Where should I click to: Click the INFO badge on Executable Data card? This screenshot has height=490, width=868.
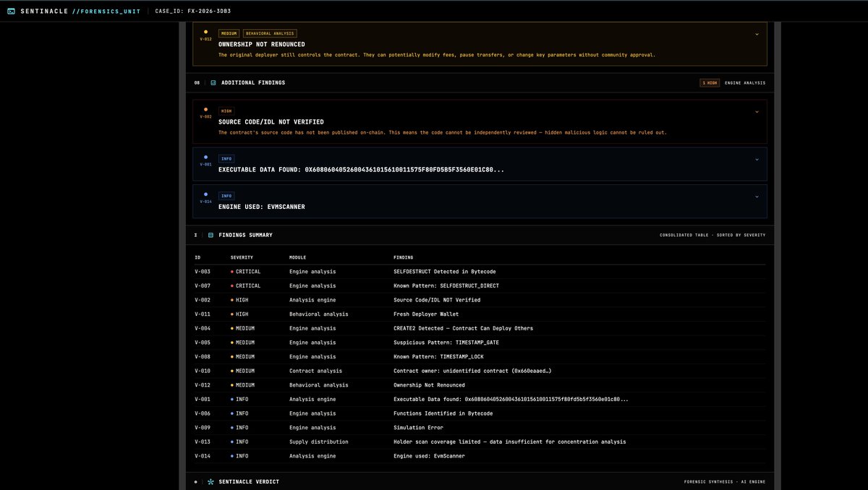[x=226, y=158]
